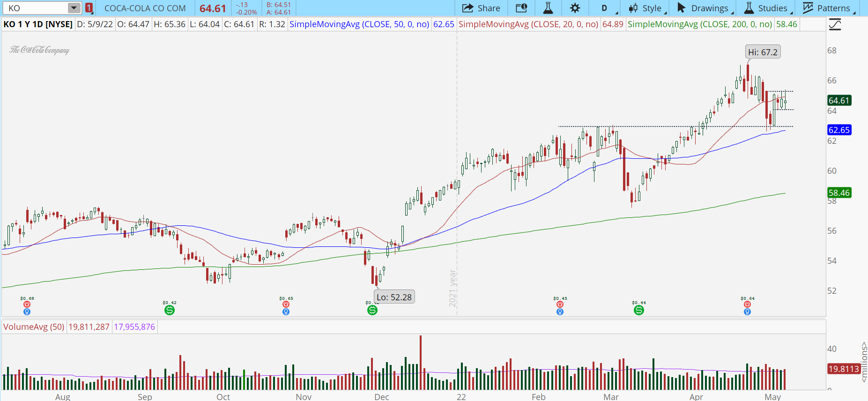Image resolution: width=868 pixels, height=401 pixels.
Task: Open the Studies menu
Action: (768, 8)
